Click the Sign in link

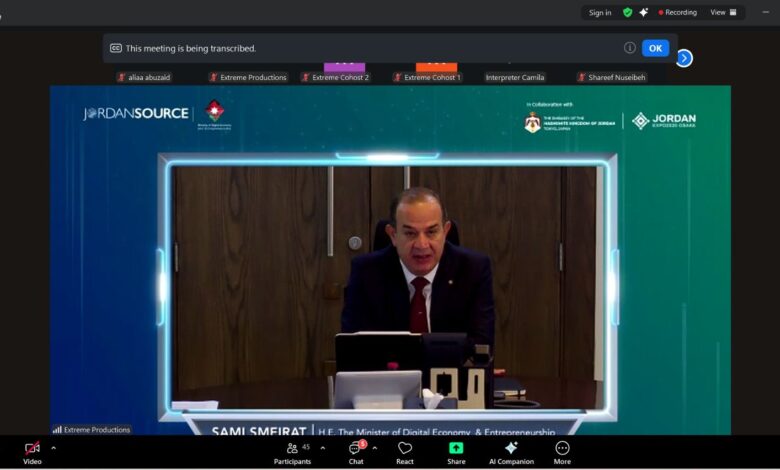[600, 13]
